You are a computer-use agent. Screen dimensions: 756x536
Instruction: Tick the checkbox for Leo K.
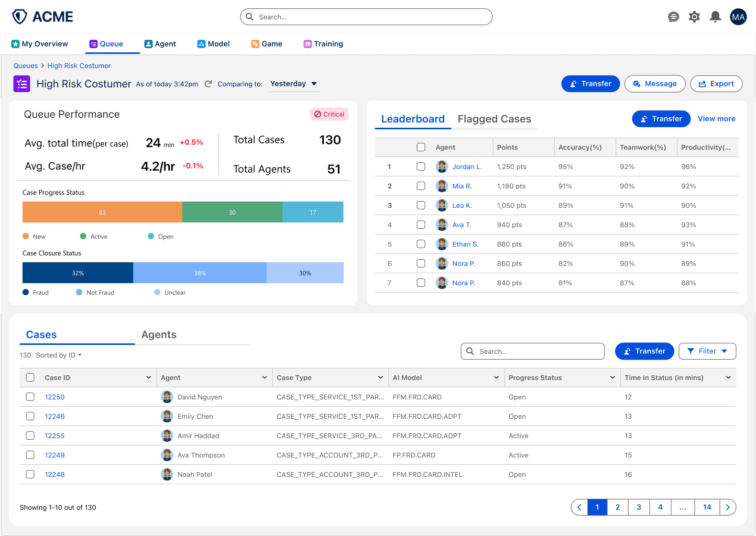(x=421, y=205)
